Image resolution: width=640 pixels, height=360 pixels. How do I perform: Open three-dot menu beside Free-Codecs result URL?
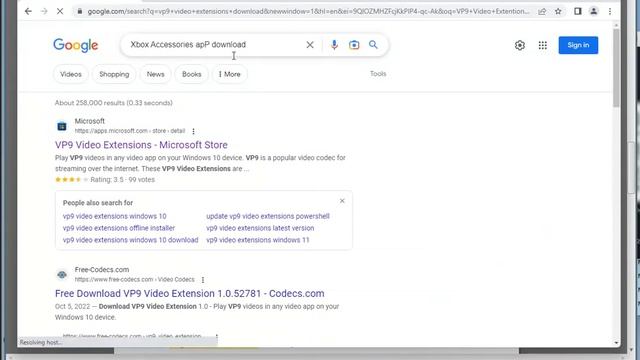tap(203, 280)
